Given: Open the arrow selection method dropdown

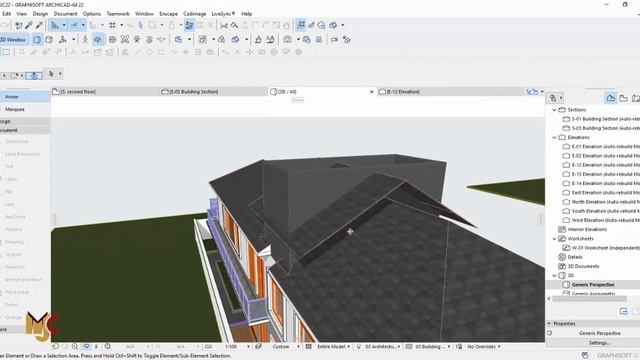Looking at the screenshot, I should pos(60,74).
